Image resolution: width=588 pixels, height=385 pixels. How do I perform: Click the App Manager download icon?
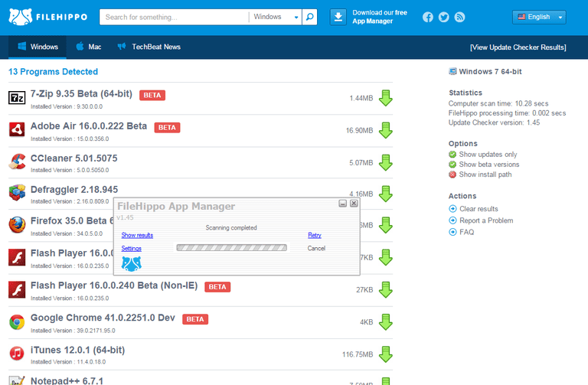[338, 17]
